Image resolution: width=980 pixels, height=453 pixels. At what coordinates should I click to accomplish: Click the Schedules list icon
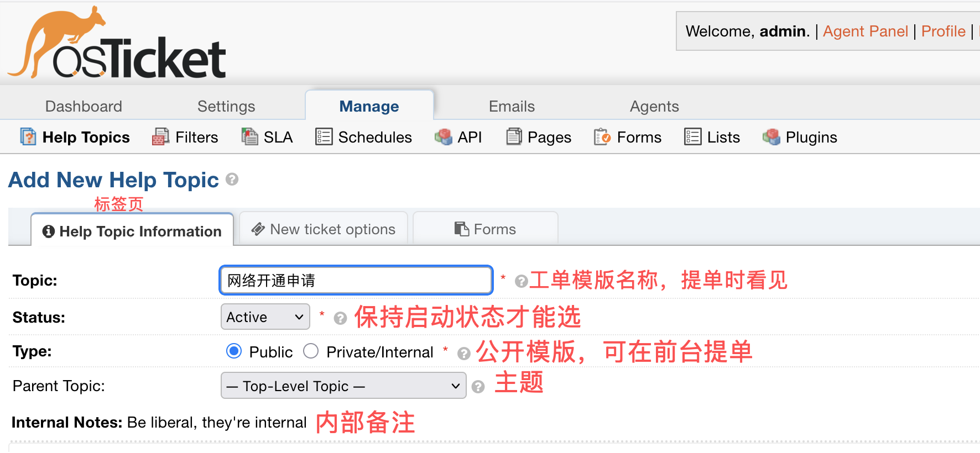point(324,136)
